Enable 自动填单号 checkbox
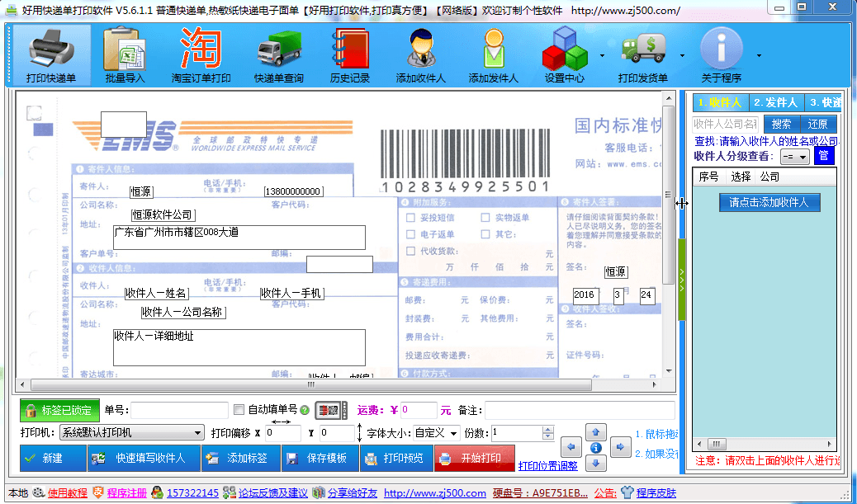 (239, 410)
